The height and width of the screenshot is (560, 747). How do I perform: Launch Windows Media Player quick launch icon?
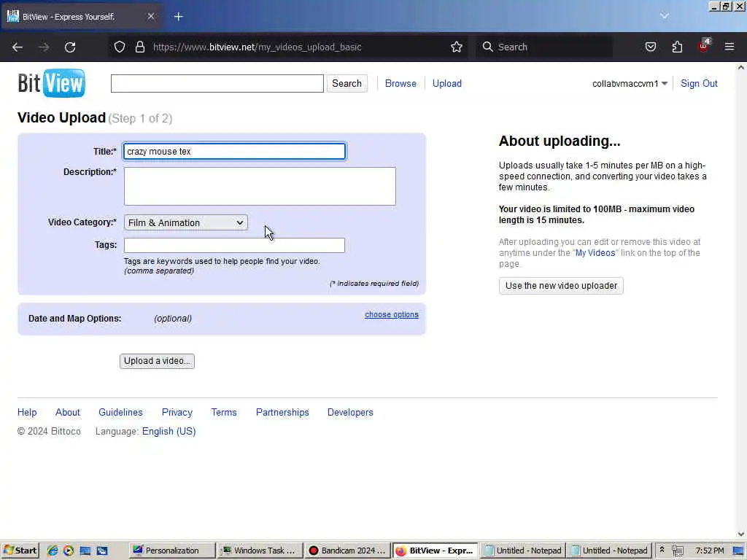coord(69,551)
